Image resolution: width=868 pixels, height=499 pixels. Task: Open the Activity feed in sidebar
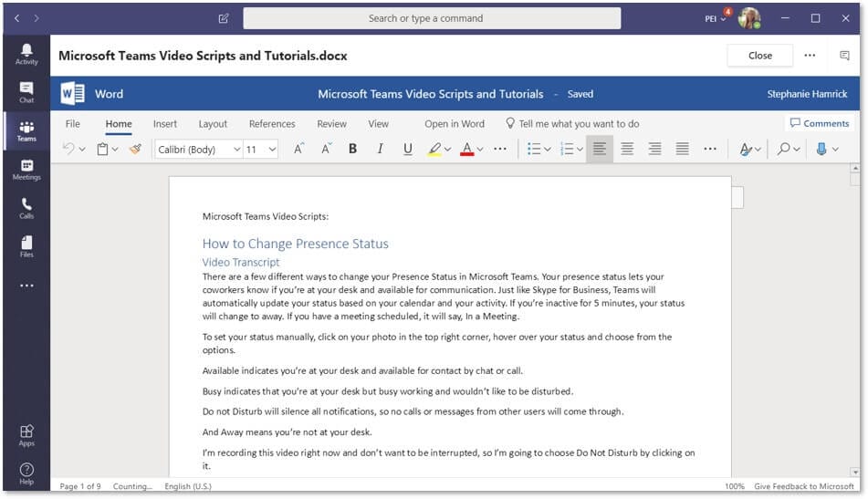click(26, 54)
